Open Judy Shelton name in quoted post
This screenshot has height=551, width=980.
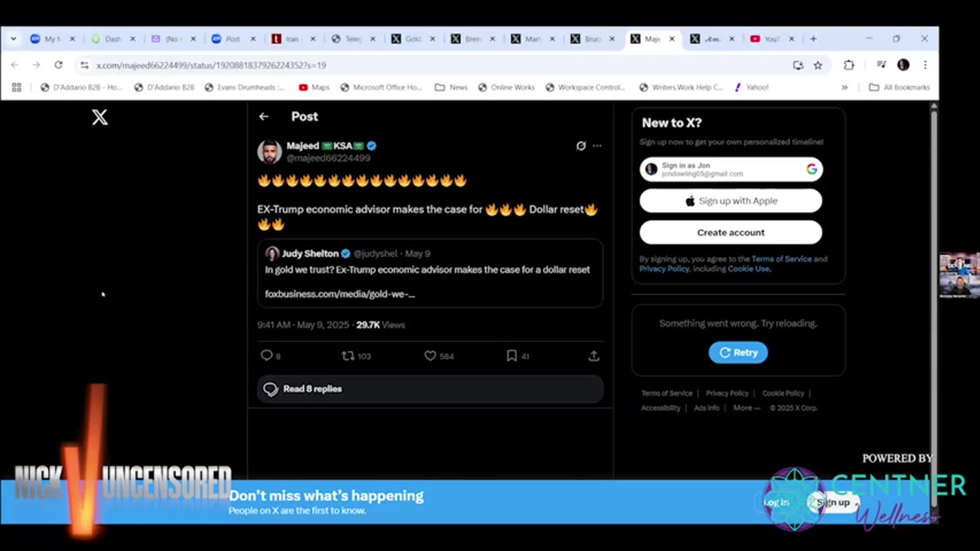pyautogui.click(x=310, y=253)
